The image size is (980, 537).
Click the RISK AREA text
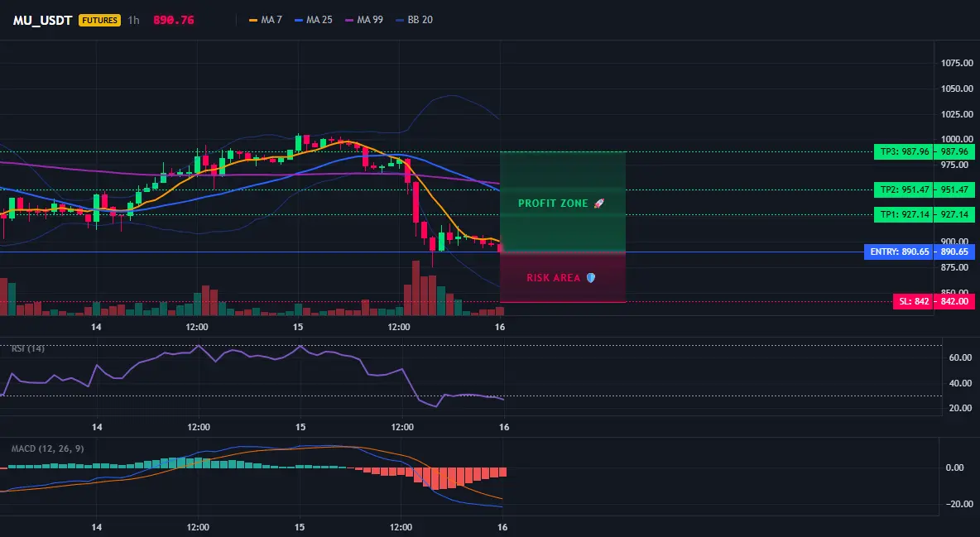pyautogui.click(x=553, y=277)
